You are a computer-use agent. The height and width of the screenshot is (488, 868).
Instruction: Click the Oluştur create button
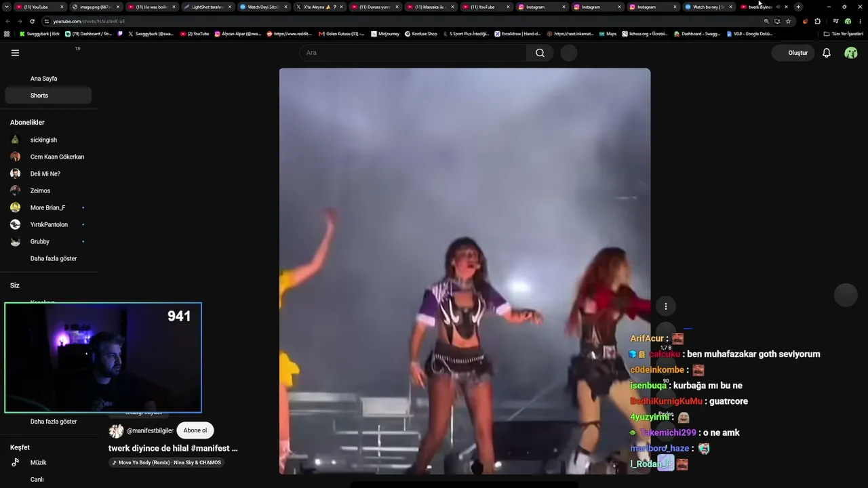coord(793,53)
